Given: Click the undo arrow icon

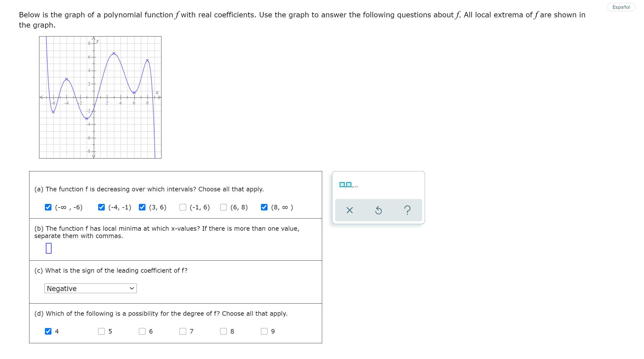Looking at the screenshot, I should point(378,210).
